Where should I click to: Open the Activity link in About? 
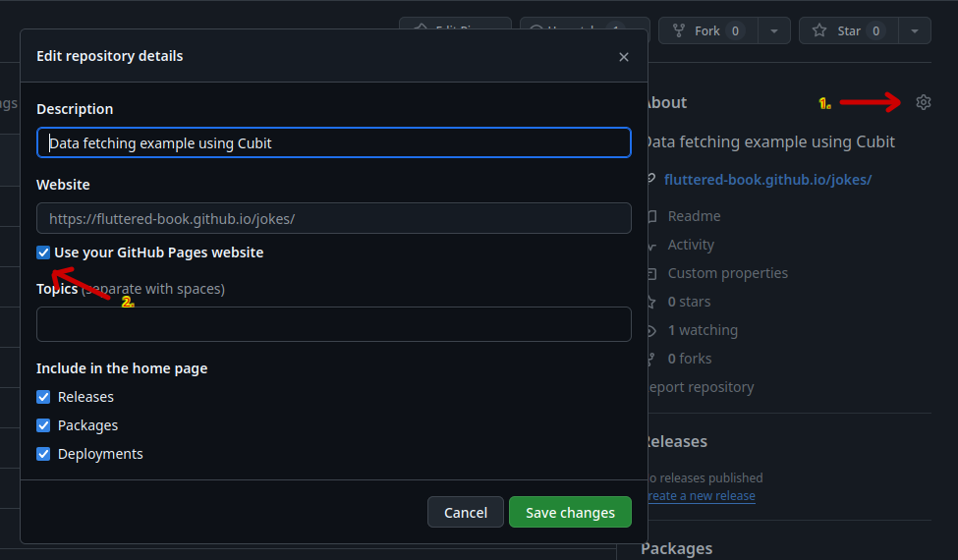(691, 245)
